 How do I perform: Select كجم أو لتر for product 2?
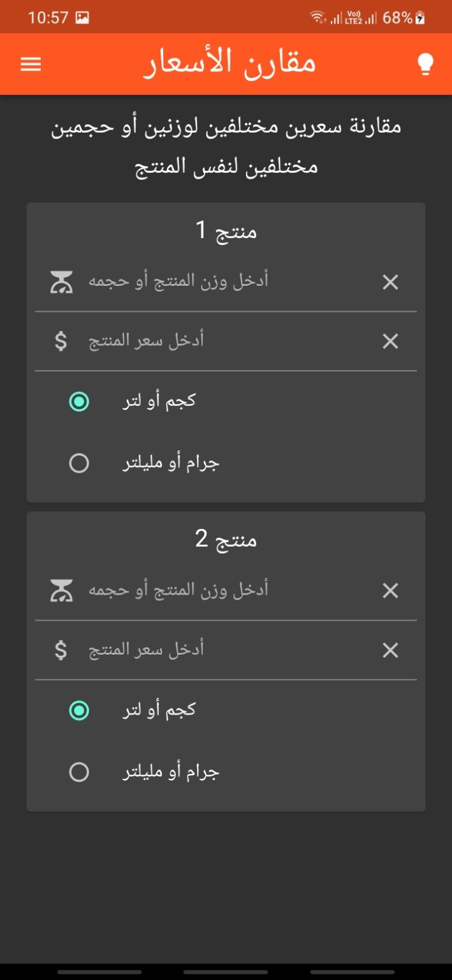[x=79, y=710]
